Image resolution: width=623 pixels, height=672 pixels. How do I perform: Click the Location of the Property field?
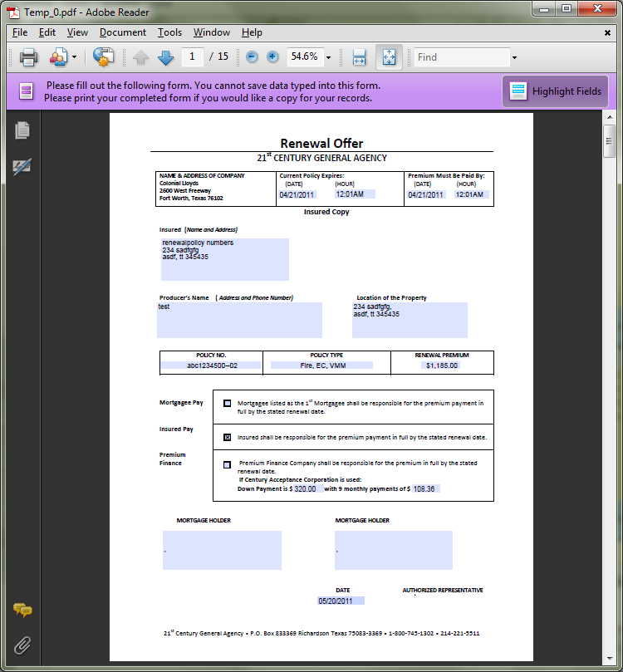pos(410,320)
